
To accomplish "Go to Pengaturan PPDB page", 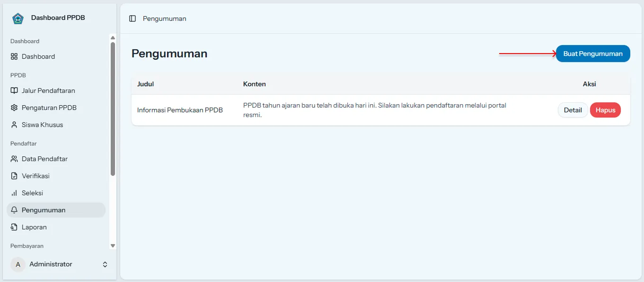I will [x=56, y=108].
